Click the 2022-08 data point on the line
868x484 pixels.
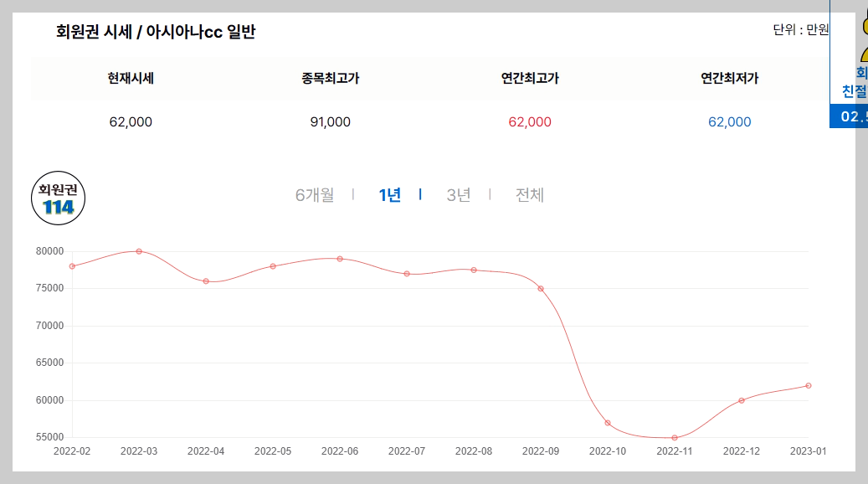click(474, 270)
